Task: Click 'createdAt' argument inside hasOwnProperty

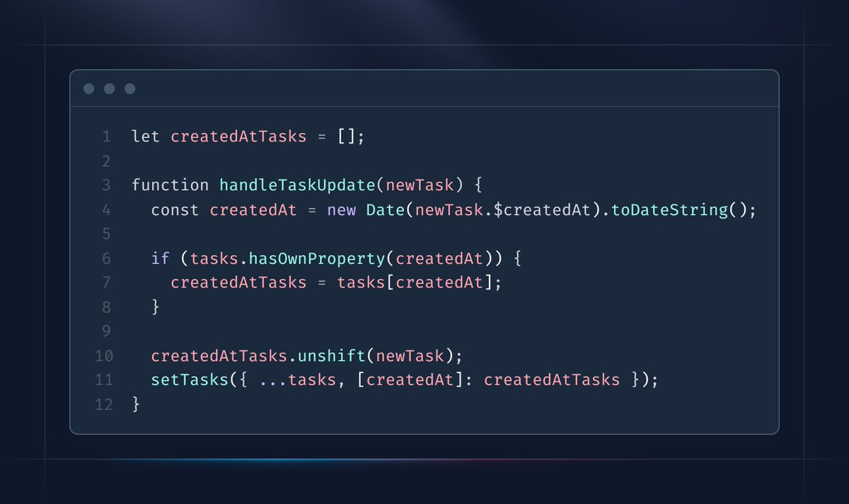Action: pos(439,259)
